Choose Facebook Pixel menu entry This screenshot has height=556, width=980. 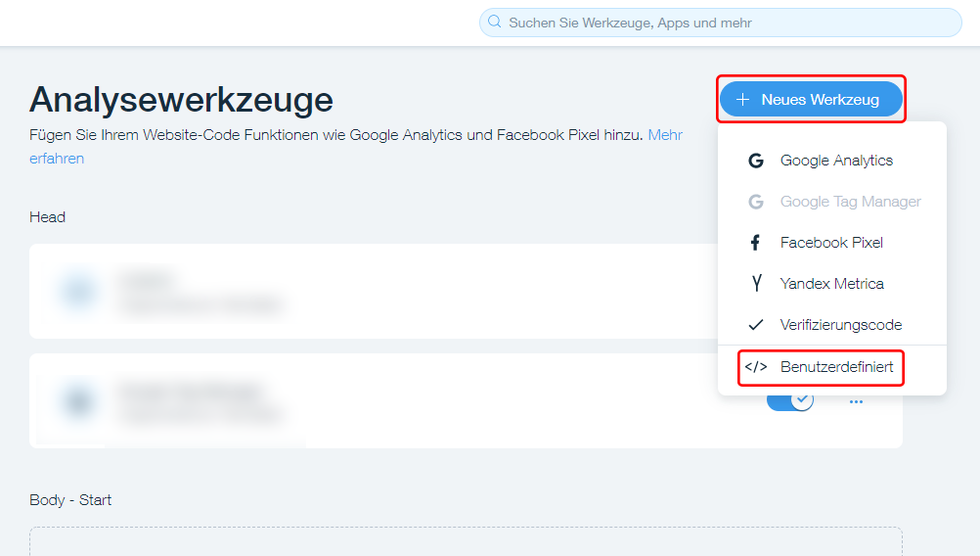point(832,243)
